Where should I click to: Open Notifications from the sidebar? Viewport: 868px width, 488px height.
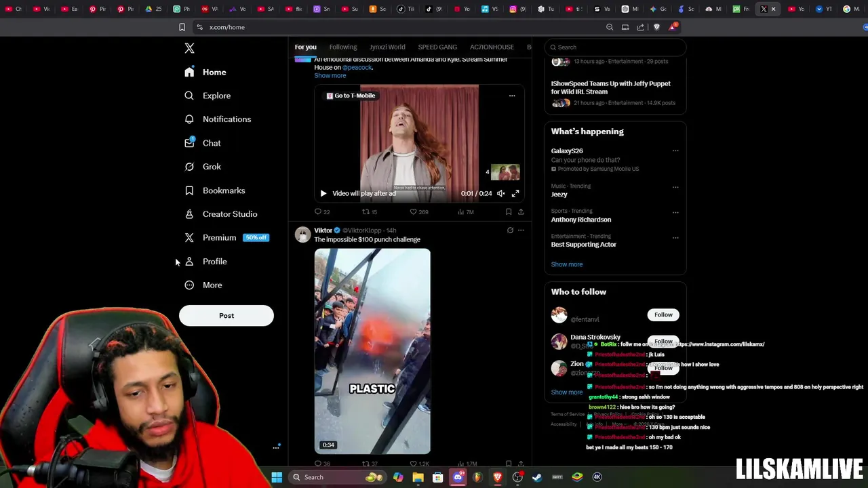pos(218,119)
